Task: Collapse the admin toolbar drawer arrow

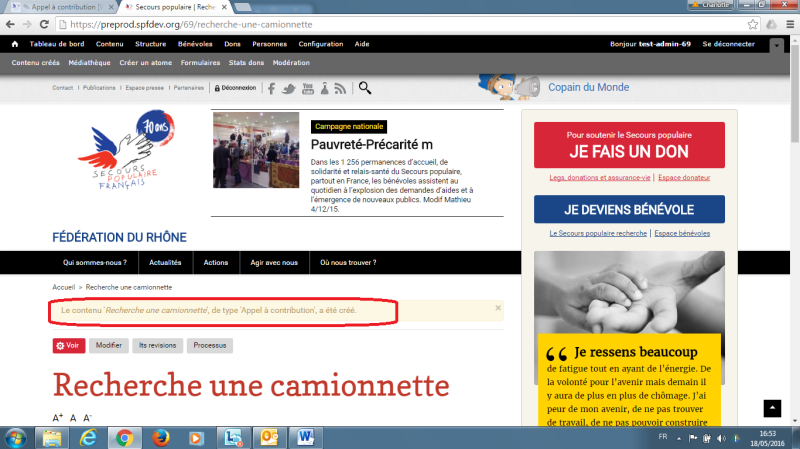Action: pos(777,45)
